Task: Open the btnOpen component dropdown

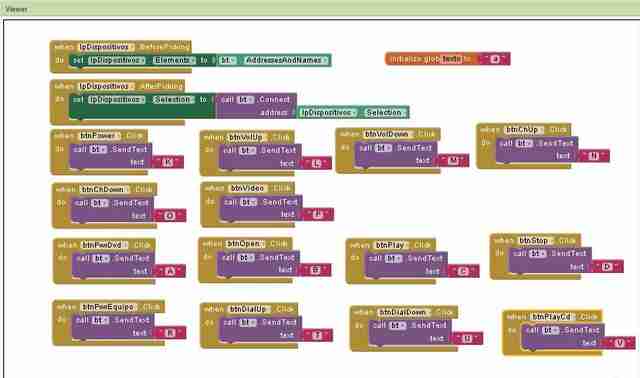Action: coord(245,244)
